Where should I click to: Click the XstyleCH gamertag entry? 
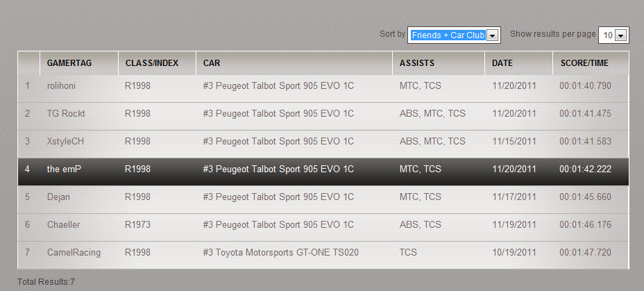click(65, 142)
